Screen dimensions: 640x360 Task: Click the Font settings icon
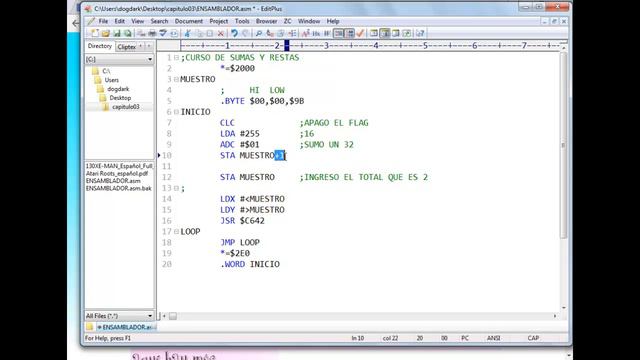(305, 33)
